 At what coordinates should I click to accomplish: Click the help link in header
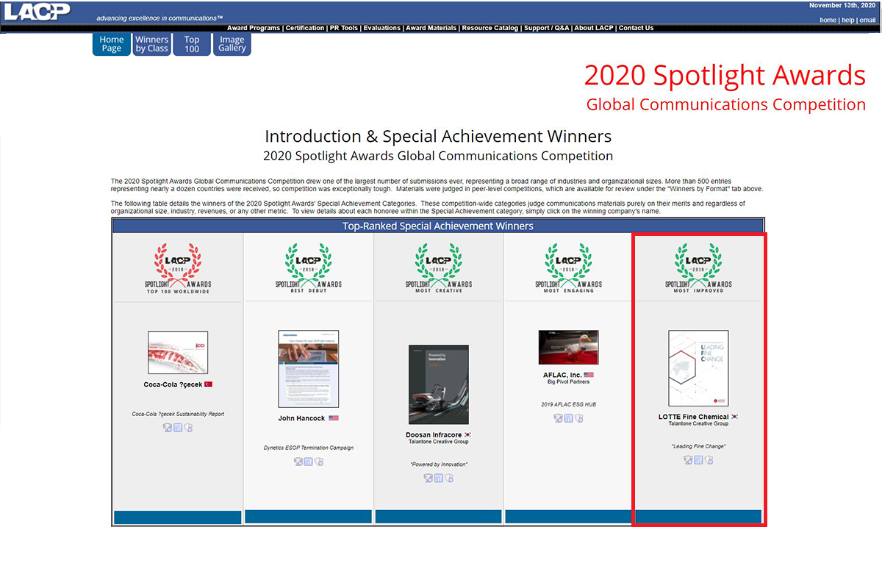(847, 20)
